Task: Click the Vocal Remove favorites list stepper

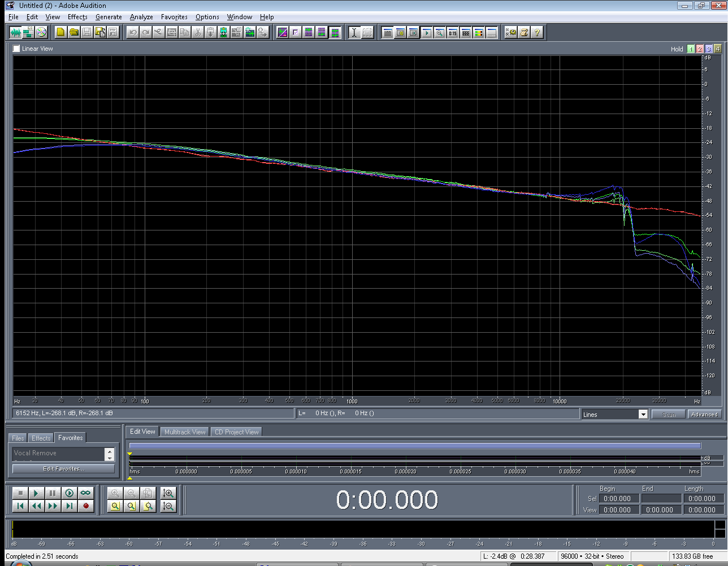Action: (110, 454)
